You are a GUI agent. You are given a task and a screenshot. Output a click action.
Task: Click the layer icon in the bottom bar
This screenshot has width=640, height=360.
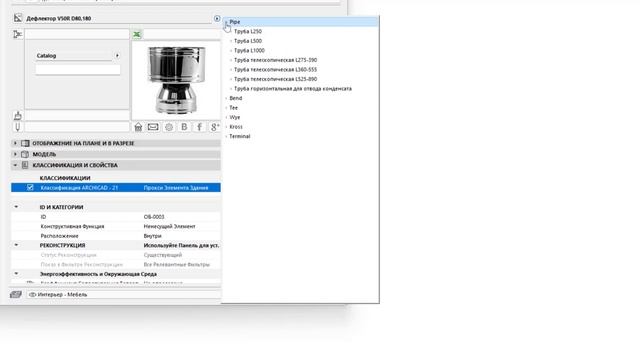(x=16, y=294)
